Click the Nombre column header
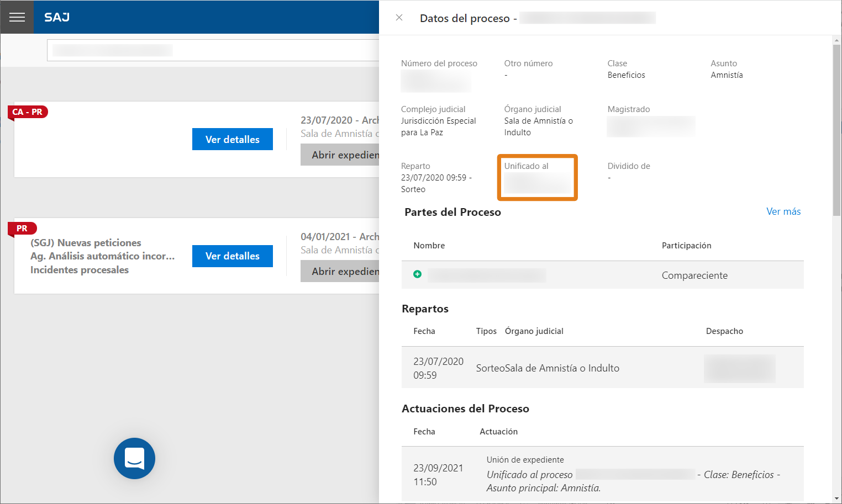The height and width of the screenshot is (504, 842). 429,246
